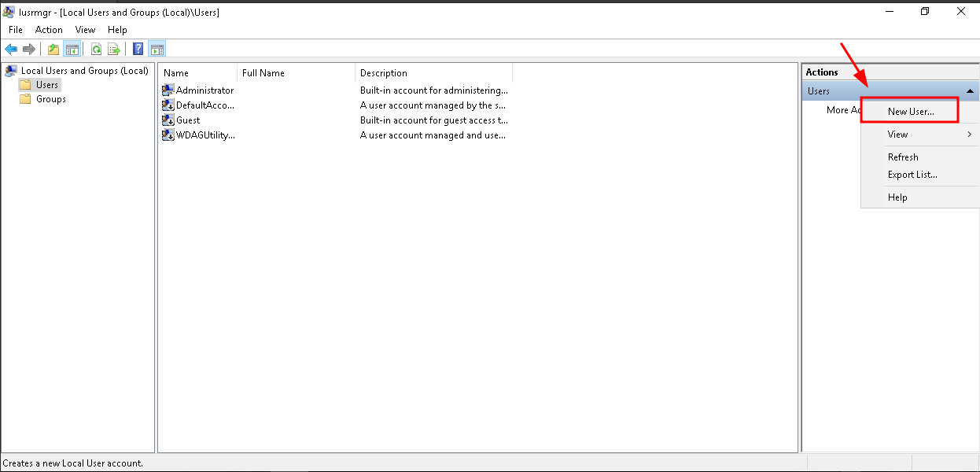Toggle Show/Hide Console Tree toolbar button
Screen dimensions: 980x472
coord(72,49)
